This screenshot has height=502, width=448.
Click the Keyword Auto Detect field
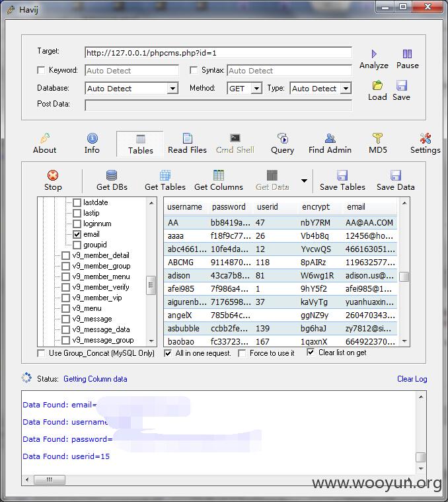point(131,70)
